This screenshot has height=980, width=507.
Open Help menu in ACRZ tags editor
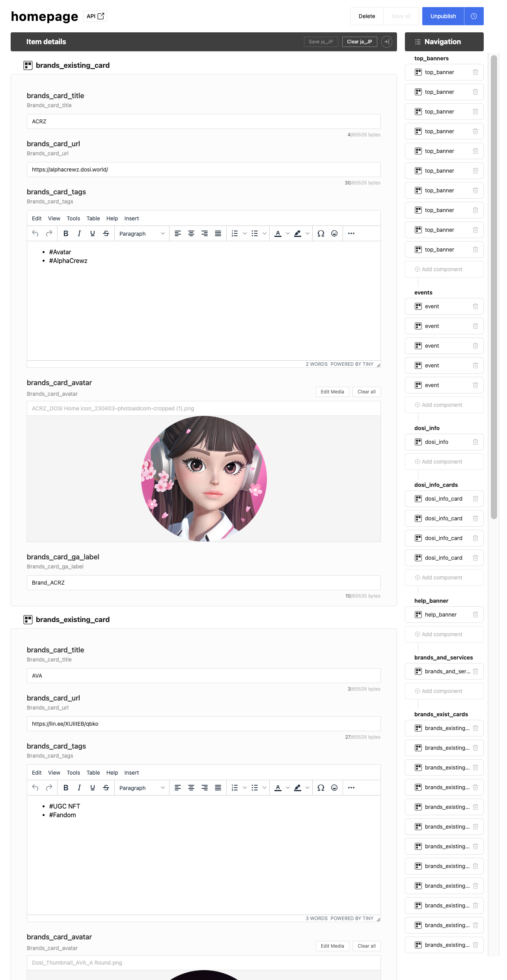pos(112,218)
